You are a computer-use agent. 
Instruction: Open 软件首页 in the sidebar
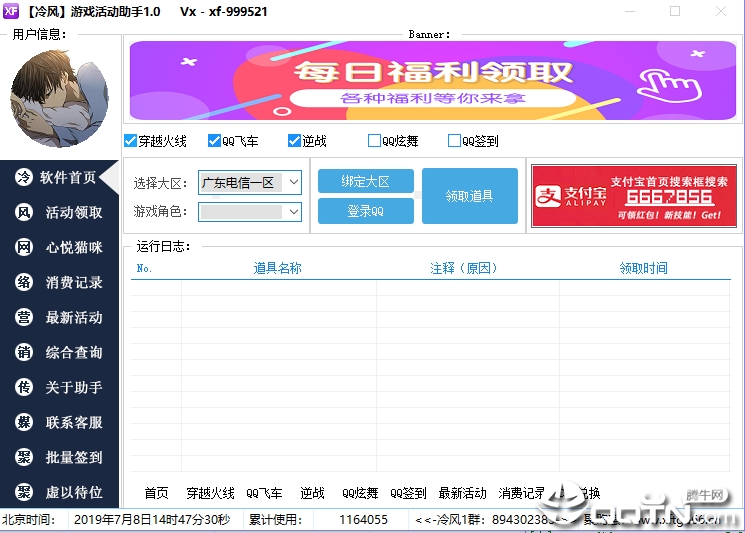[68, 177]
